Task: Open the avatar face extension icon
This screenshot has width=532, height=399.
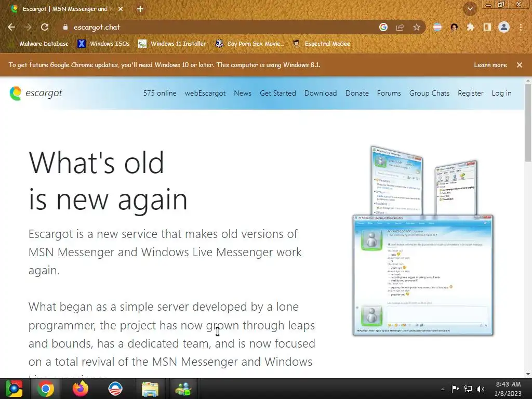Action: [x=454, y=27]
